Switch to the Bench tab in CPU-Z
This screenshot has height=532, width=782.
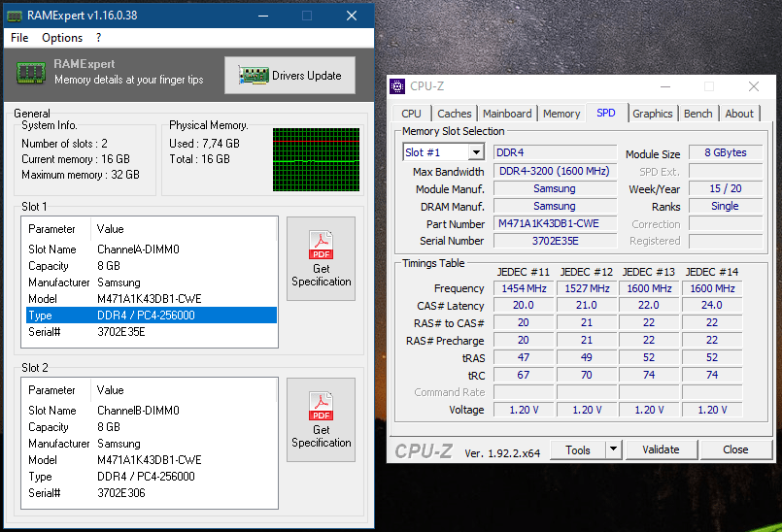pos(698,114)
